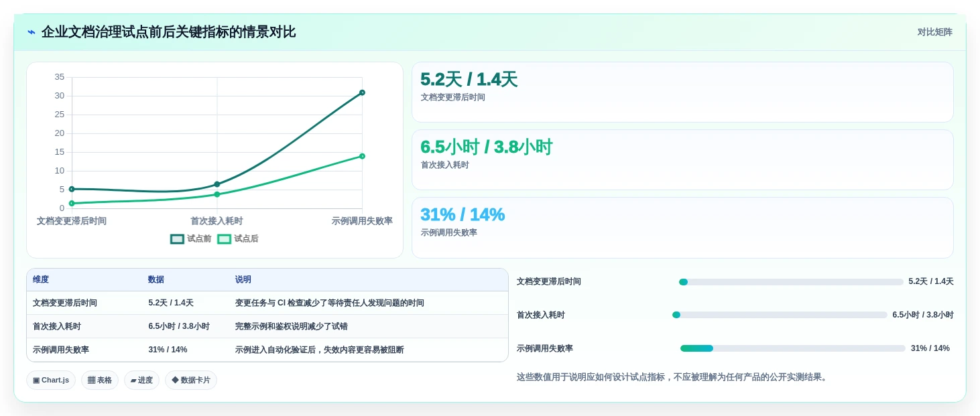Click the 对比矩阵 label
Screen dimensions: 980x416
pyautogui.click(x=934, y=32)
